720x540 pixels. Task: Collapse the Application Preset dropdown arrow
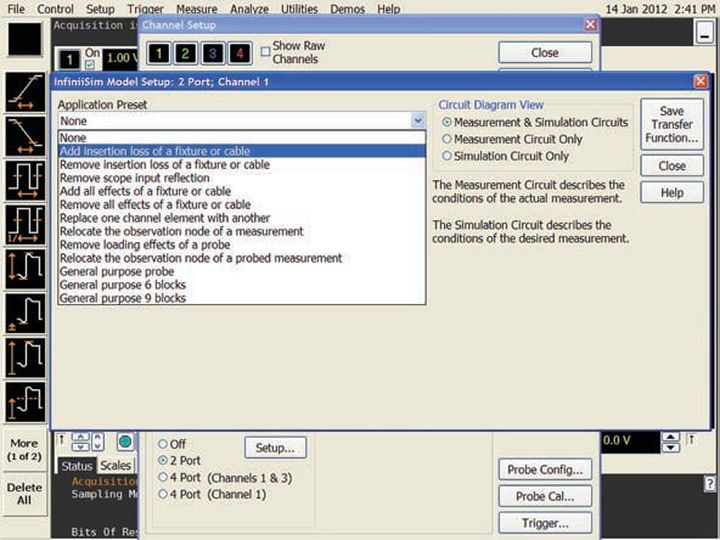point(417,121)
